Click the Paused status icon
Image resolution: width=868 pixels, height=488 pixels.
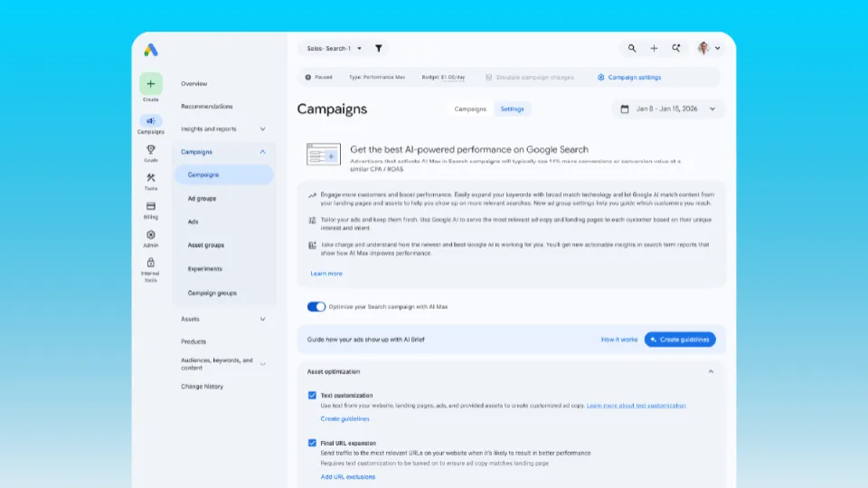point(307,78)
